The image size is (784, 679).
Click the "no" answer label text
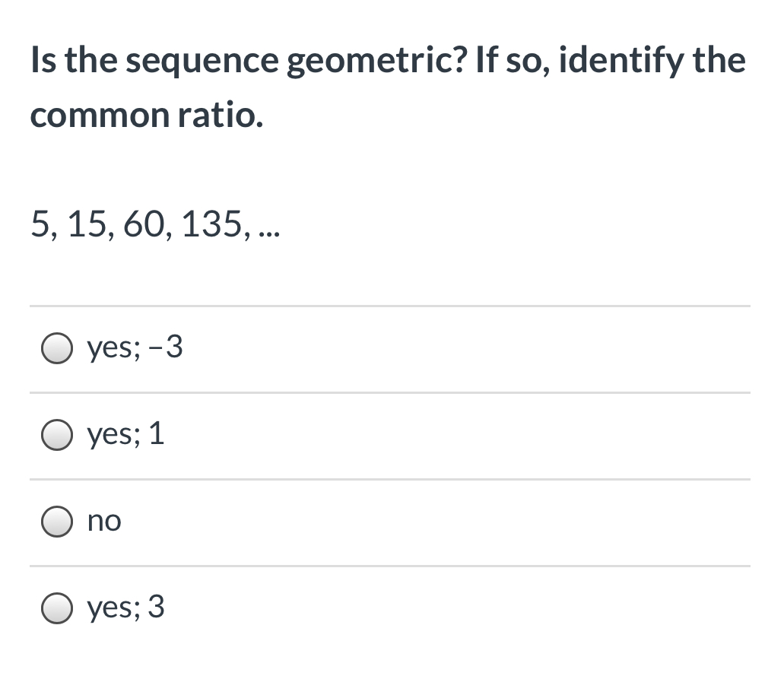tap(104, 522)
